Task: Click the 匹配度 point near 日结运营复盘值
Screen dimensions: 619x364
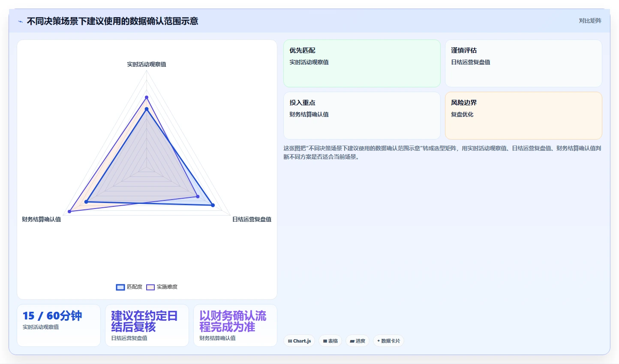Action: coord(213,205)
